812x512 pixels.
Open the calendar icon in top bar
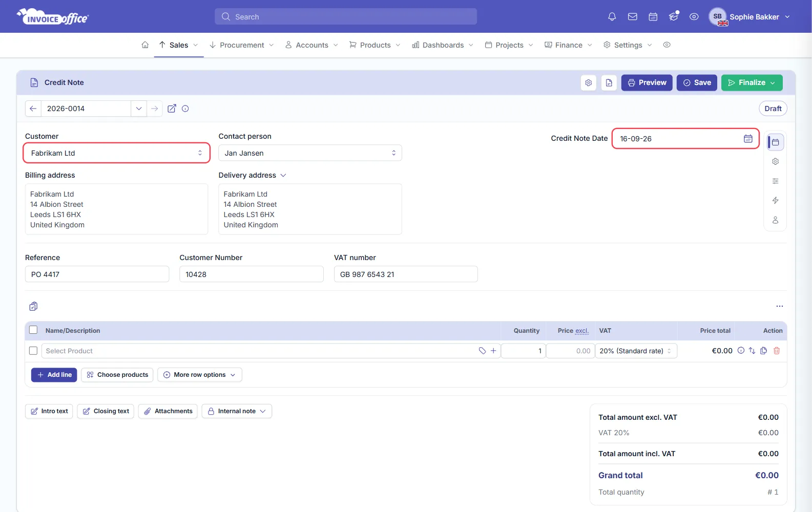[x=653, y=17]
